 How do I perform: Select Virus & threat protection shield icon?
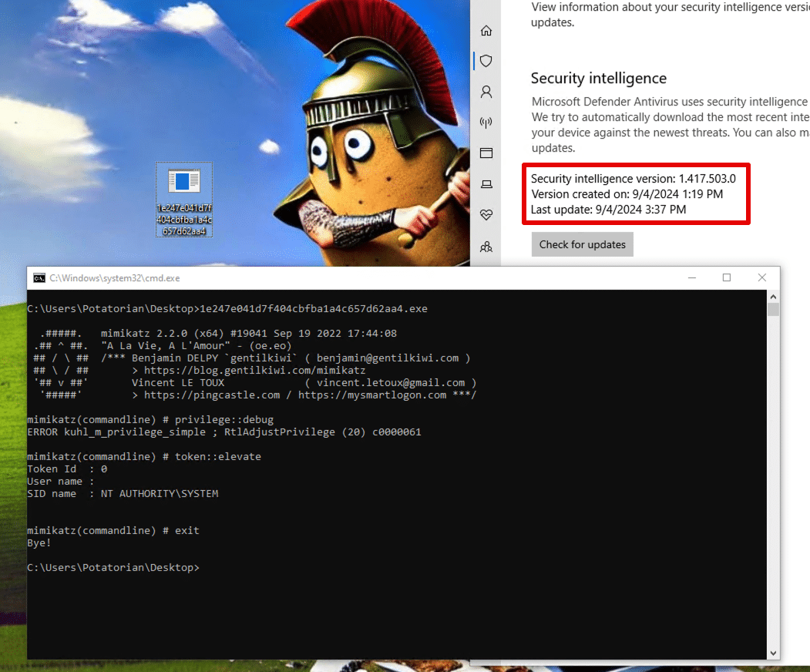[x=486, y=61]
